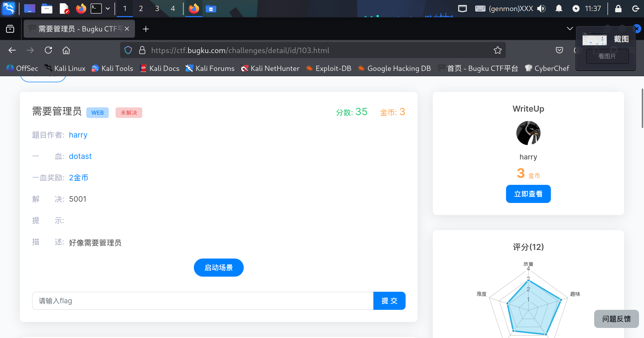Viewport: 644px width, 338px height.
Task: Open Firefox View icon in tab bar
Action: pos(10,29)
